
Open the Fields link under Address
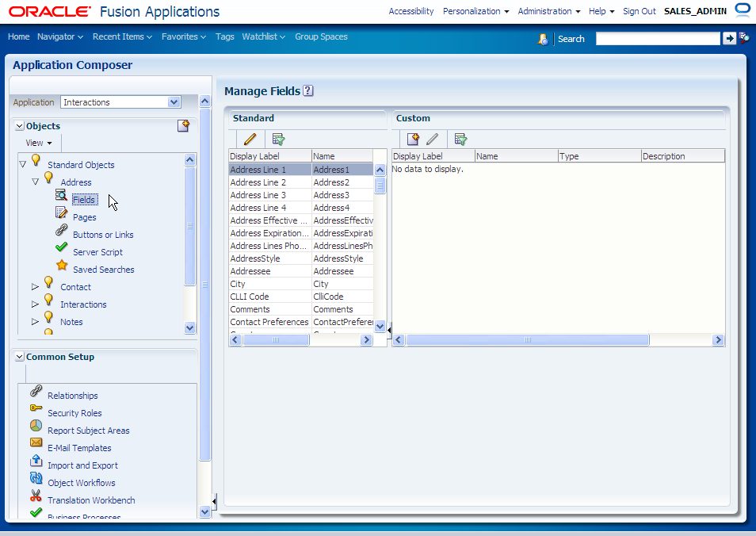[84, 200]
